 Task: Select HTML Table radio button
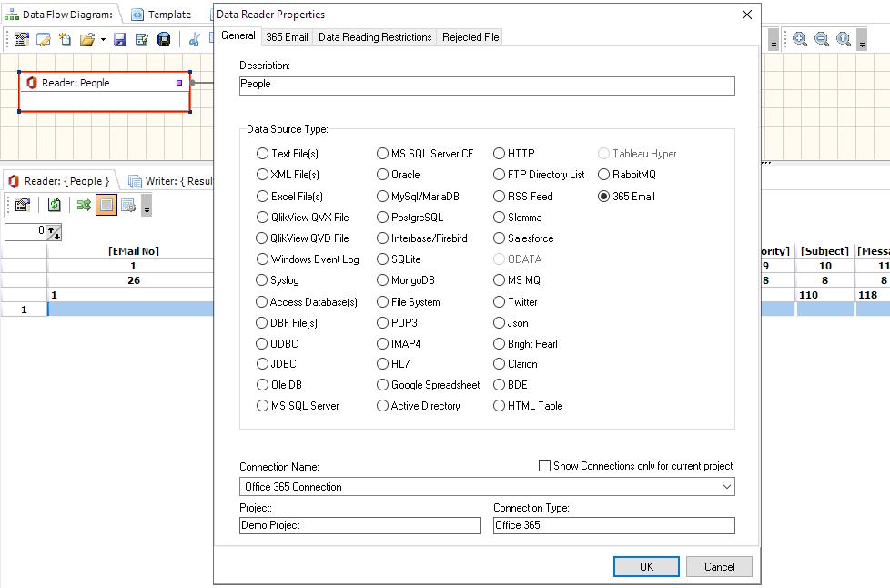[499, 406]
